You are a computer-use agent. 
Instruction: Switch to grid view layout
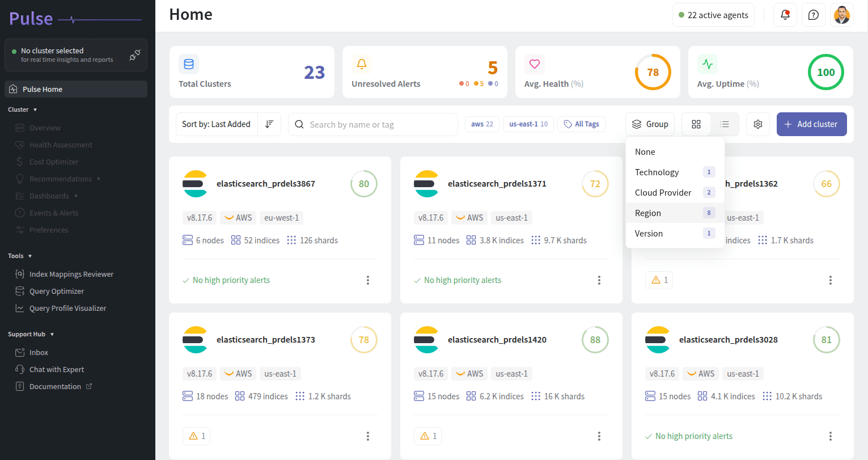[x=696, y=124]
